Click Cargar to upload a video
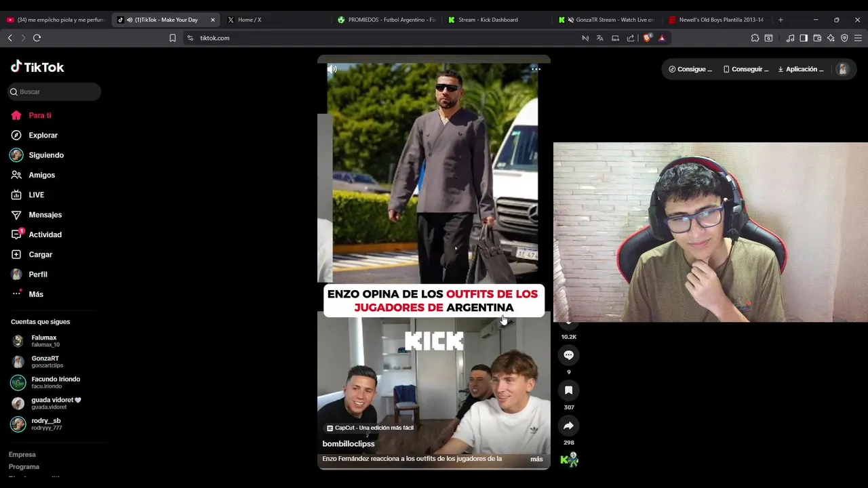The width and height of the screenshot is (868, 488). pyautogui.click(x=31, y=254)
